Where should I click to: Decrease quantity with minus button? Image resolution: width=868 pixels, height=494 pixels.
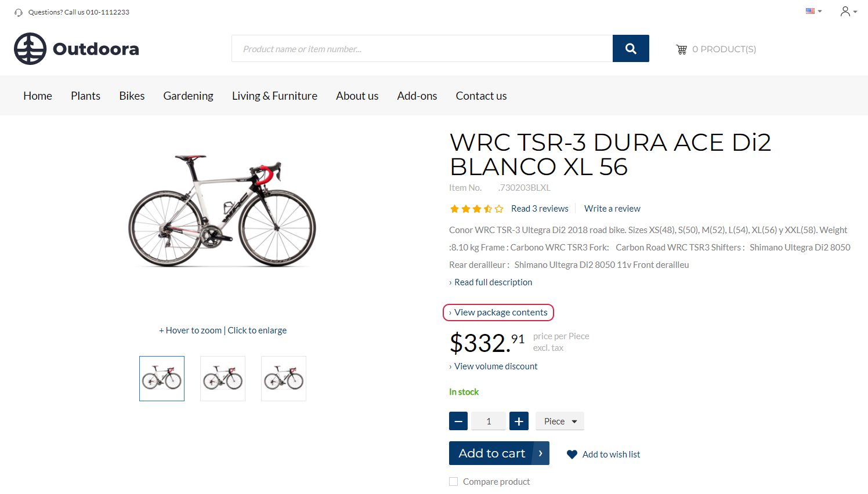[x=458, y=422]
